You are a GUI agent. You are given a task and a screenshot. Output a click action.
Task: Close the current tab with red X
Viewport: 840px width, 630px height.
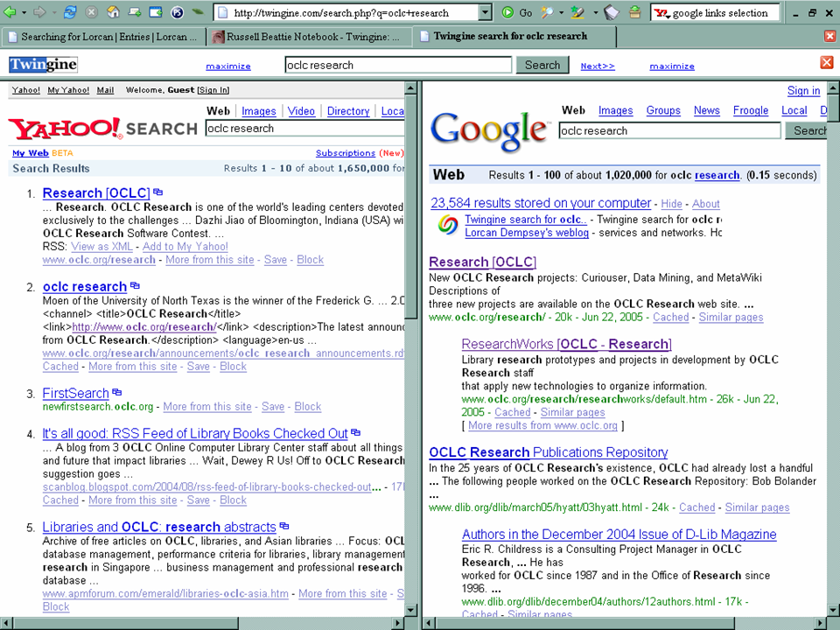829,36
